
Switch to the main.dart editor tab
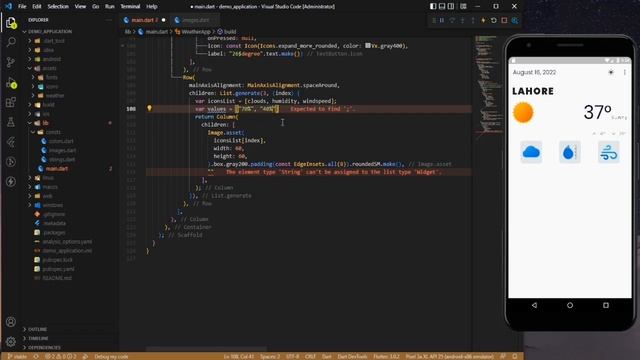tap(144, 20)
